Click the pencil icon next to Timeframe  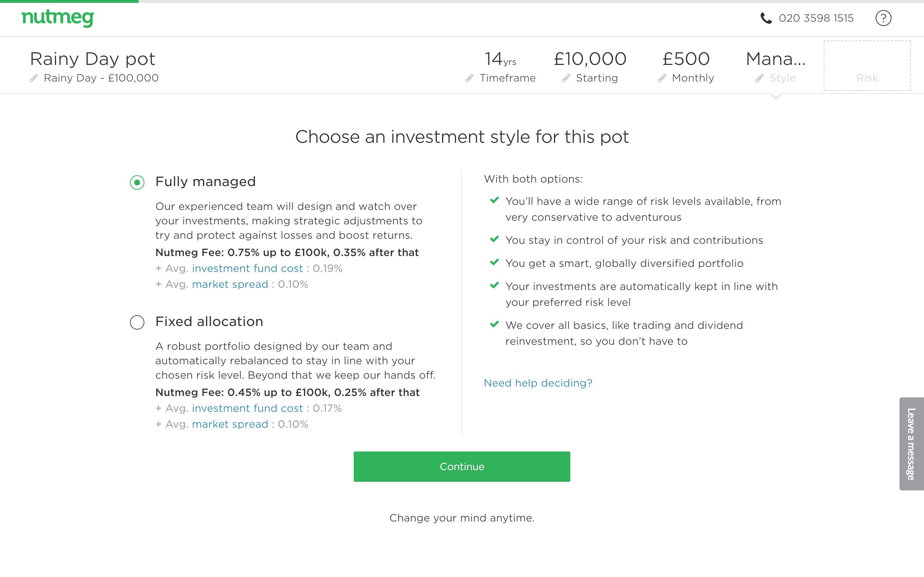tap(470, 78)
